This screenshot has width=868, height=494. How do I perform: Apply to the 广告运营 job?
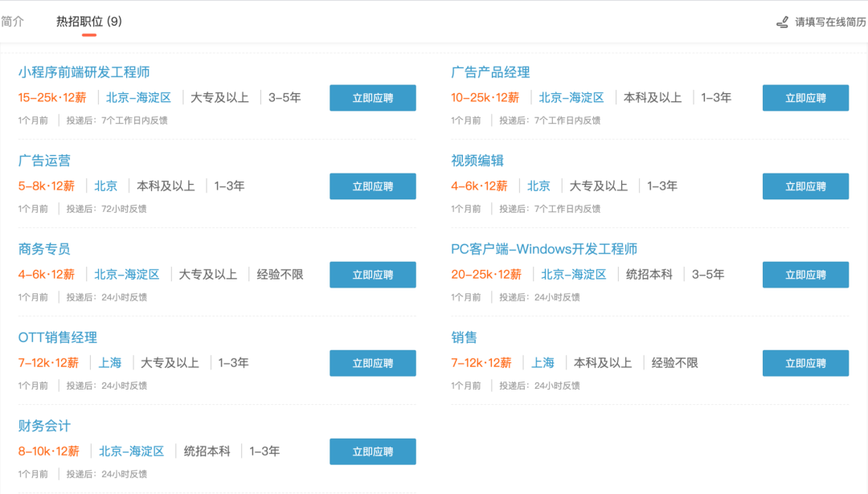[x=372, y=186]
